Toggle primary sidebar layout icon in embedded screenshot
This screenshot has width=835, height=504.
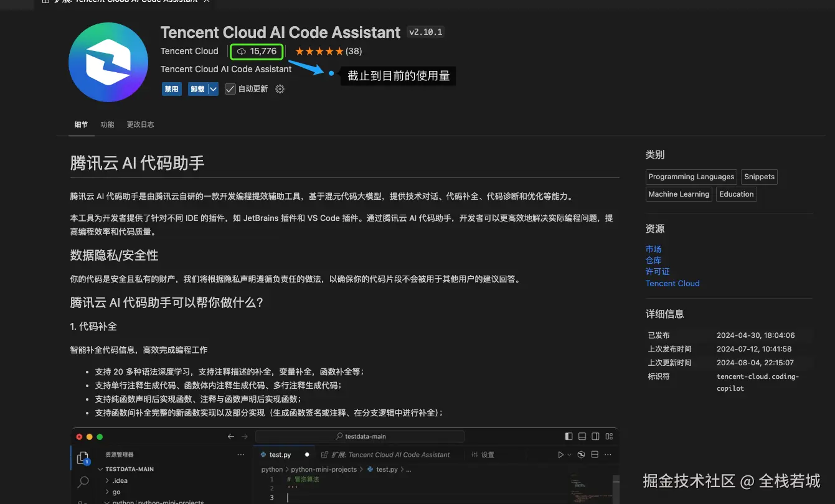[x=568, y=437]
